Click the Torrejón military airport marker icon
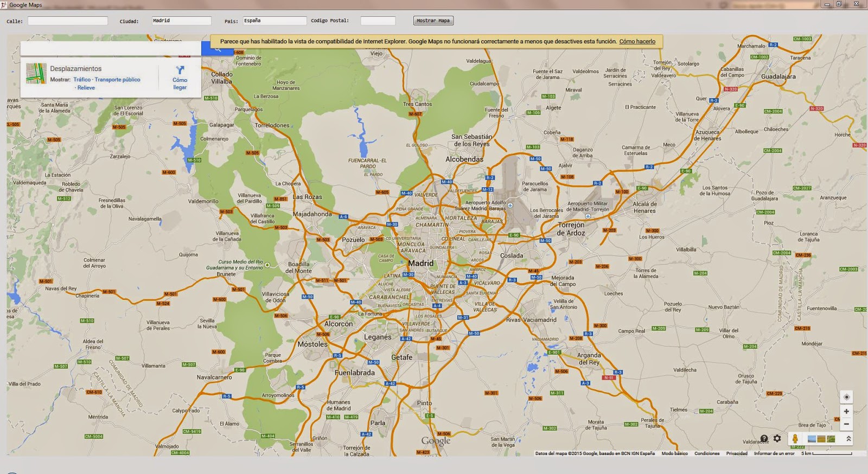 (x=588, y=216)
